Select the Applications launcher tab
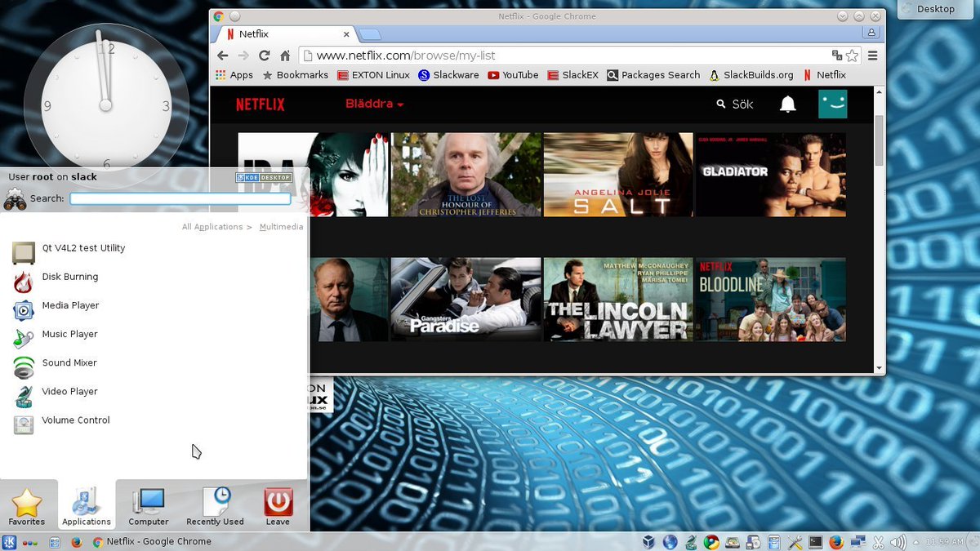 [86, 506]
